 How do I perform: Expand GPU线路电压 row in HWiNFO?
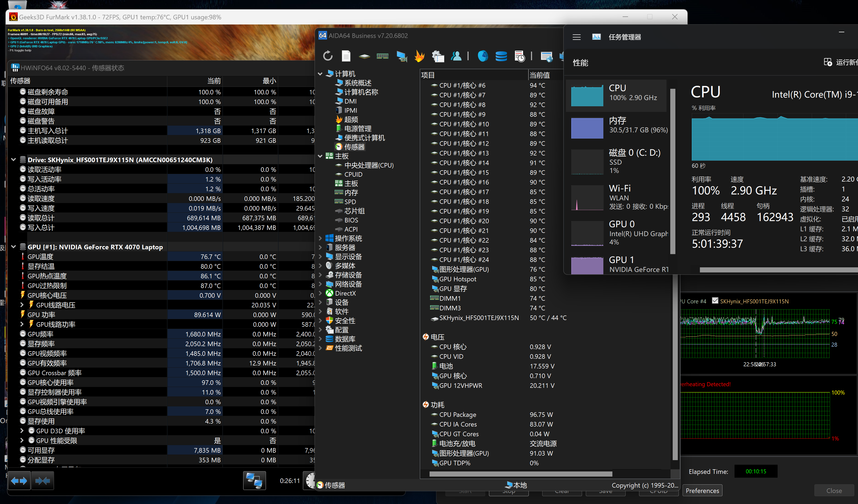click(x=22, y=305)
